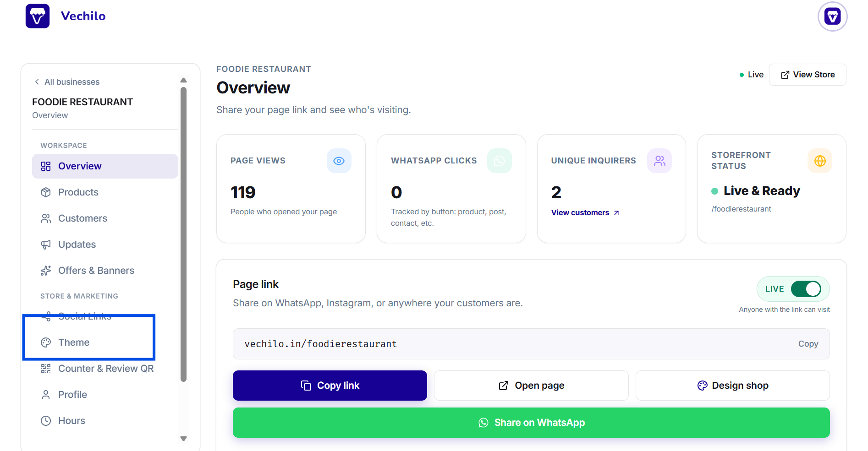Image resolution: width=868 pixels, height=451 pixels.
Task: Open the Offers & Banners menu item
Action: pos(105,271)
